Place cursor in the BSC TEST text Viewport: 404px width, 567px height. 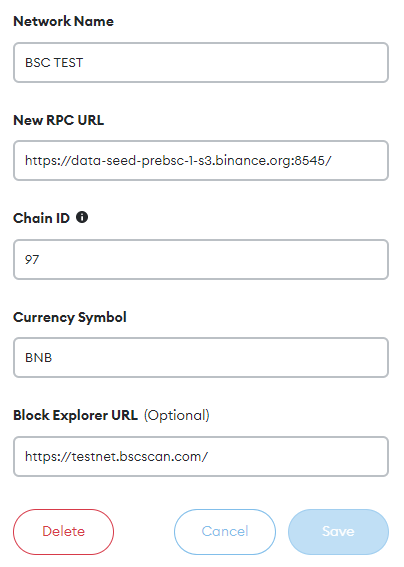coord(54,63)
